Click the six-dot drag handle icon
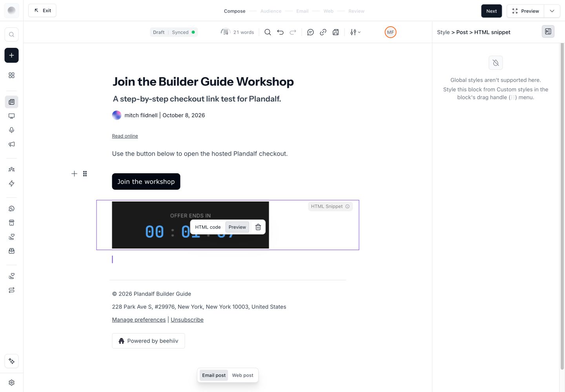565x392 pixels. 85,174
